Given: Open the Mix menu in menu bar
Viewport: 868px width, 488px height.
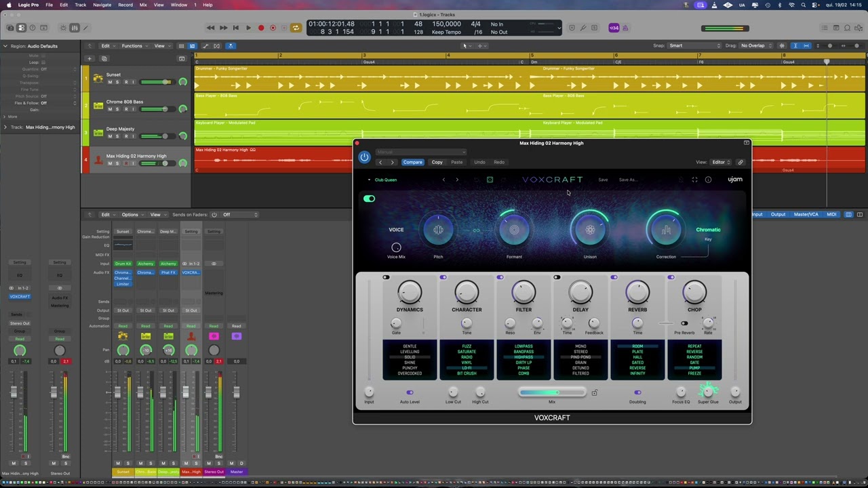Looking at the screenshot, I should tap(143, 5).
